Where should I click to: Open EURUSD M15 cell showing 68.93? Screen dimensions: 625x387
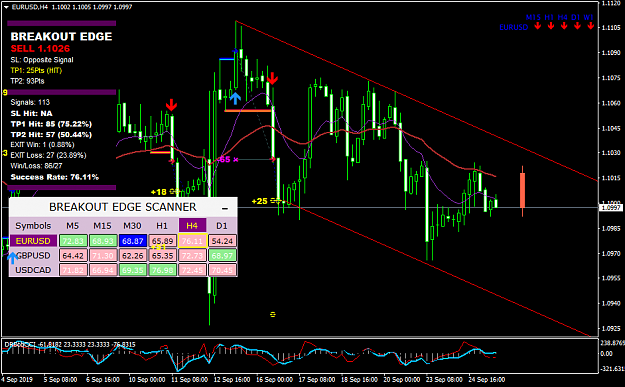[103, 241]
